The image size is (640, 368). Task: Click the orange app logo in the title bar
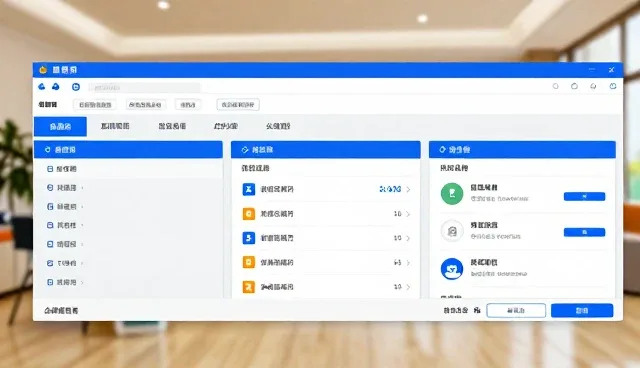[x=43, y=70]
